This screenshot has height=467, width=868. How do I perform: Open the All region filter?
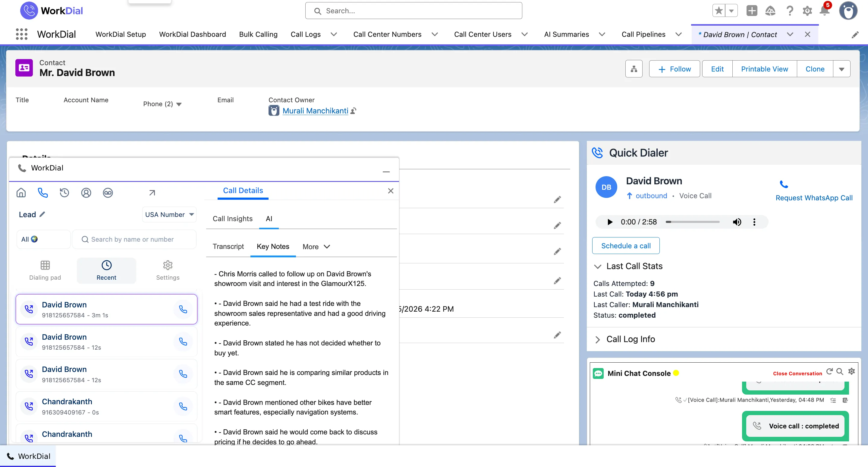[43, 239]
